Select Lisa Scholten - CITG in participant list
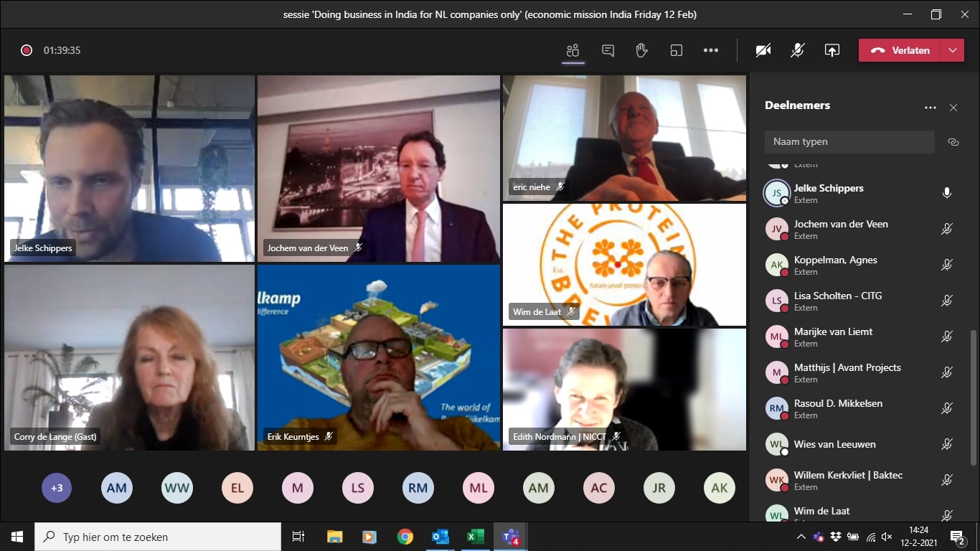This screenshot has height=551, width=980. (838, 301)
